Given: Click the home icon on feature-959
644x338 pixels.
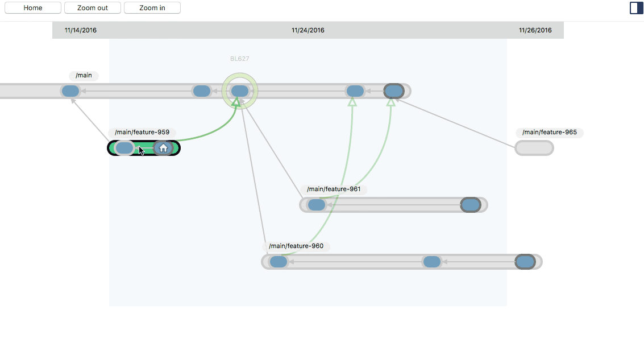Looking at the screenshot, I should (164, 148).
